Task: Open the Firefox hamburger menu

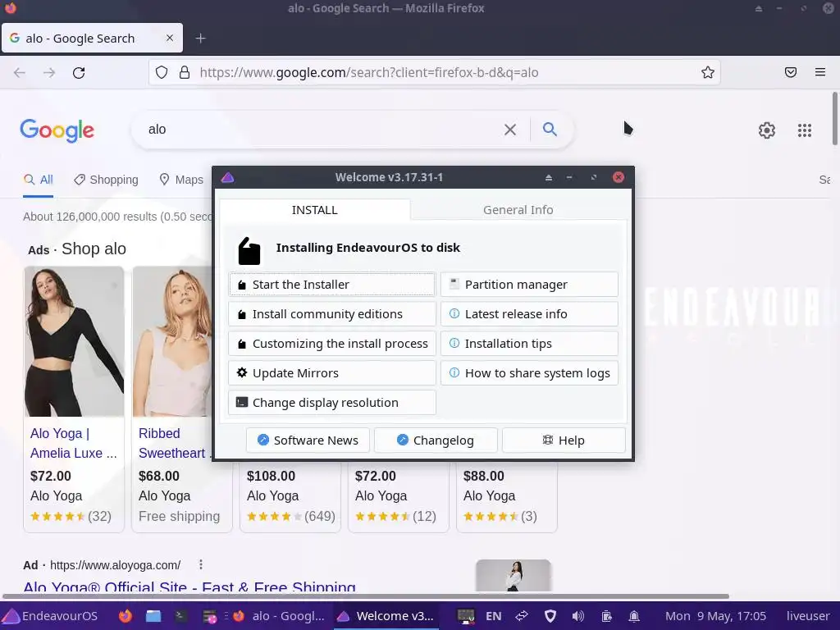Action: (820, 72)
